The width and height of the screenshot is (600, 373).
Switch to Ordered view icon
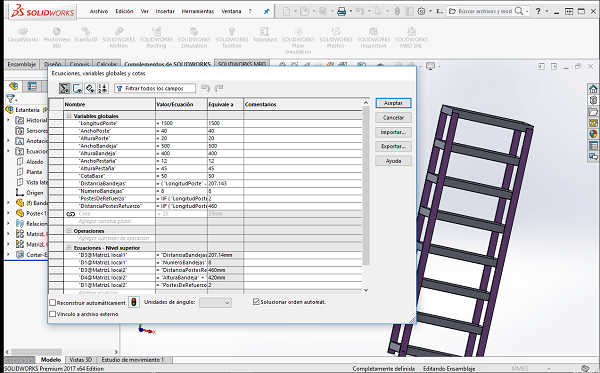click(103, 88)
